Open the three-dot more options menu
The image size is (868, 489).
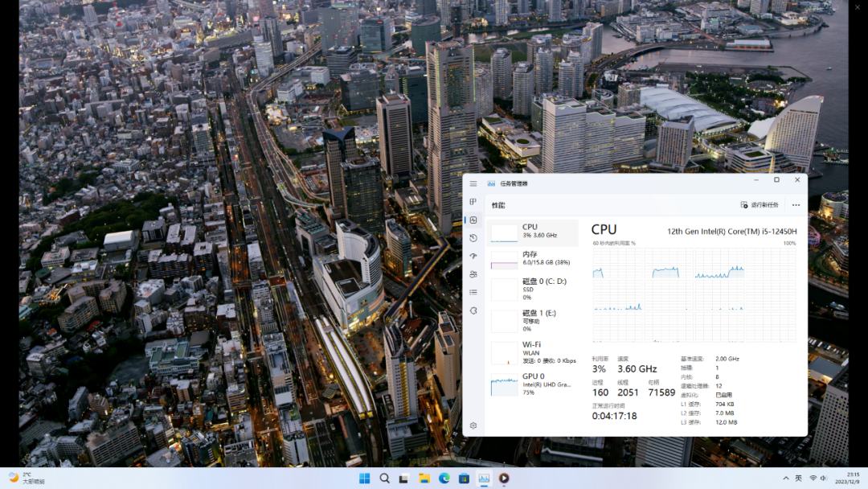796,205
